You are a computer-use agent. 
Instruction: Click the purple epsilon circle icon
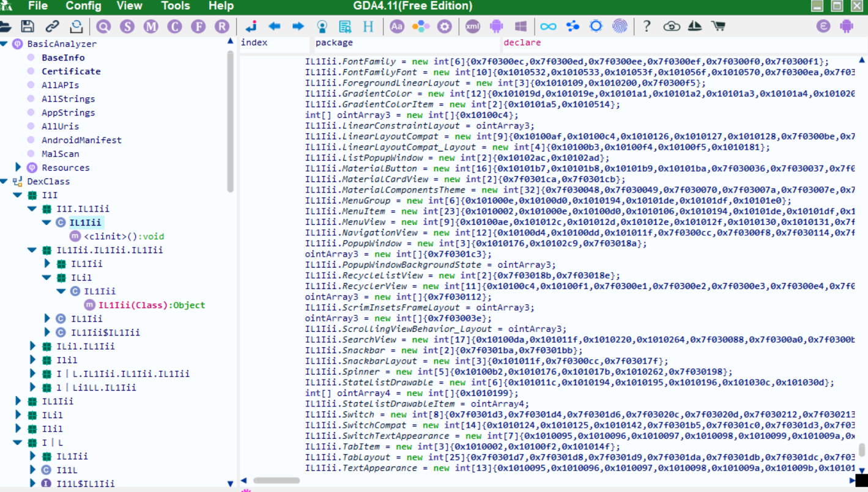coord(823,26)
